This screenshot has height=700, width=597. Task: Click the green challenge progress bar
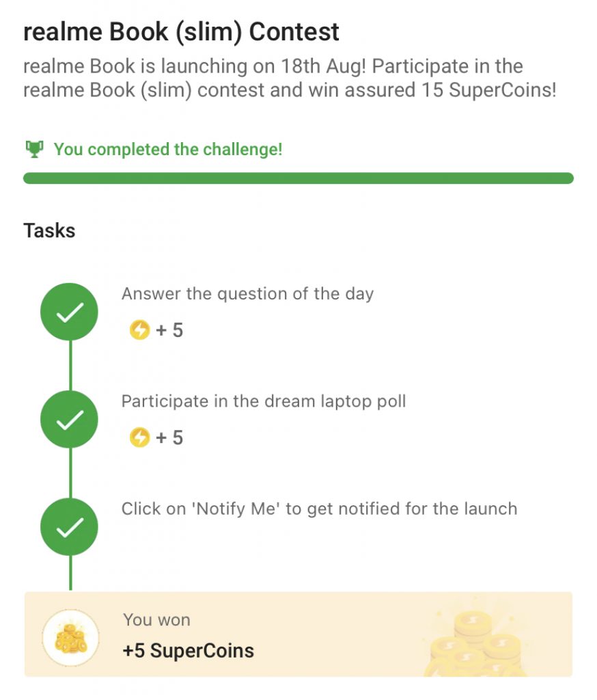[298, 178]
